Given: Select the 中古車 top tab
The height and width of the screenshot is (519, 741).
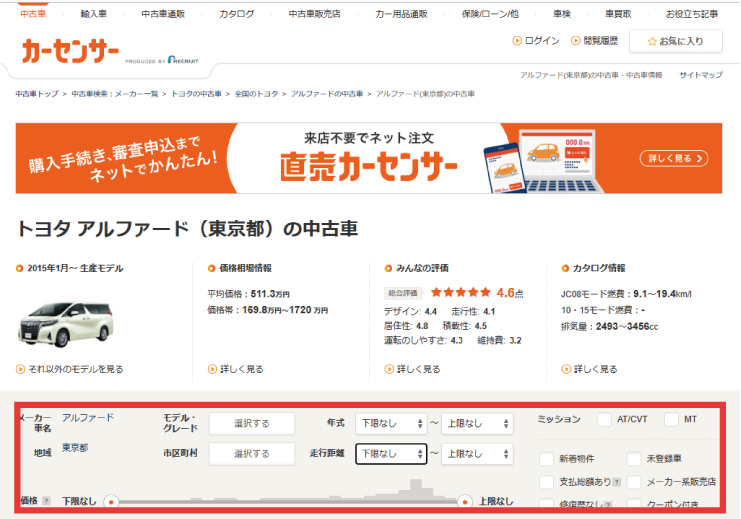Looking at the screenshot, I should [x=33, y=14].
